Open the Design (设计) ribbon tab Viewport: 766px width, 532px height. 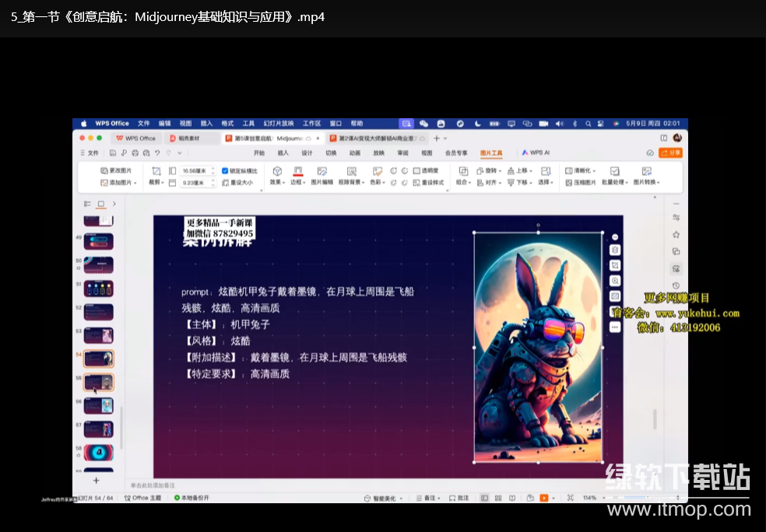coord(307,152)
